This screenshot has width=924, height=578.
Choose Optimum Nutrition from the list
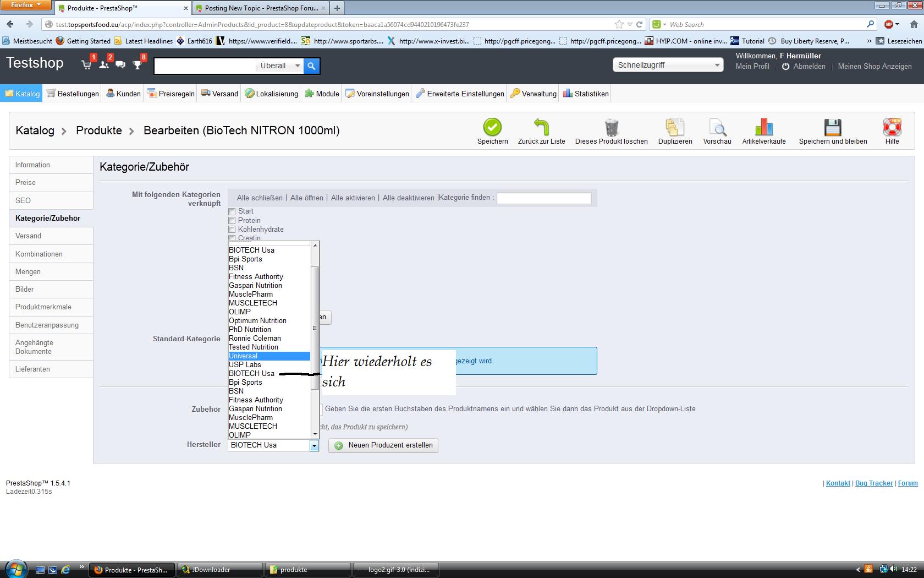point(269,321)
